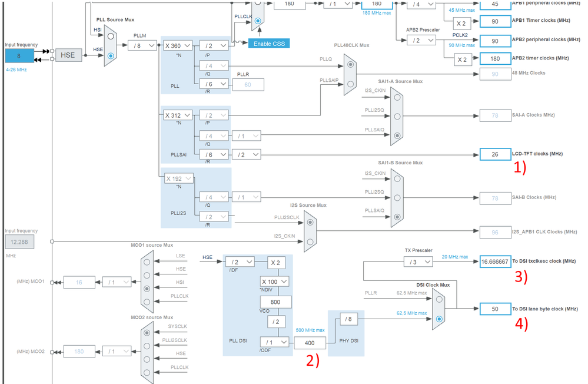The image size is (588, 384).
Task: Choose PLLQ in the PLL48CLK Mux
Action: click(350, 65)
